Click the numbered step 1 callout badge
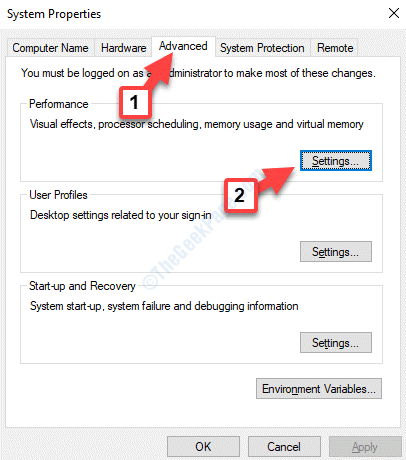 134,102
